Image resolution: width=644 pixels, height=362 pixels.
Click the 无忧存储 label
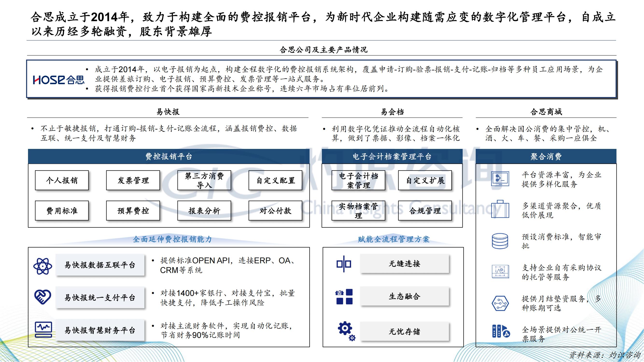click(x=404, y=332)
